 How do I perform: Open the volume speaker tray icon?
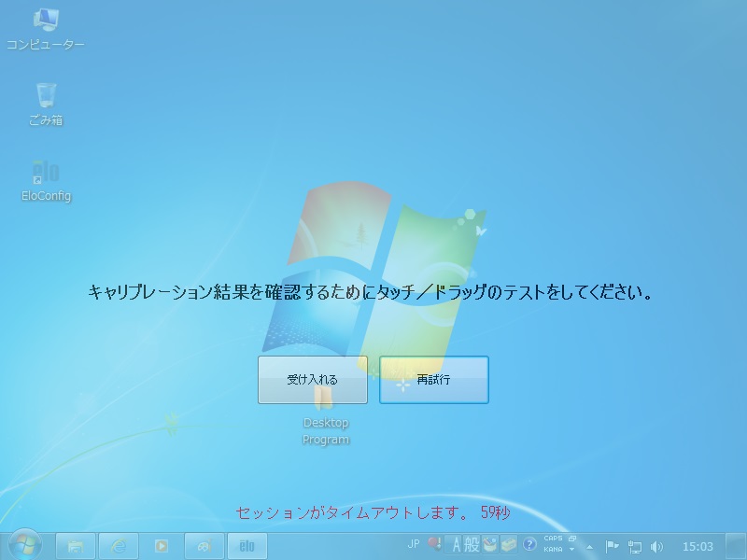click(x=656, y=546)
